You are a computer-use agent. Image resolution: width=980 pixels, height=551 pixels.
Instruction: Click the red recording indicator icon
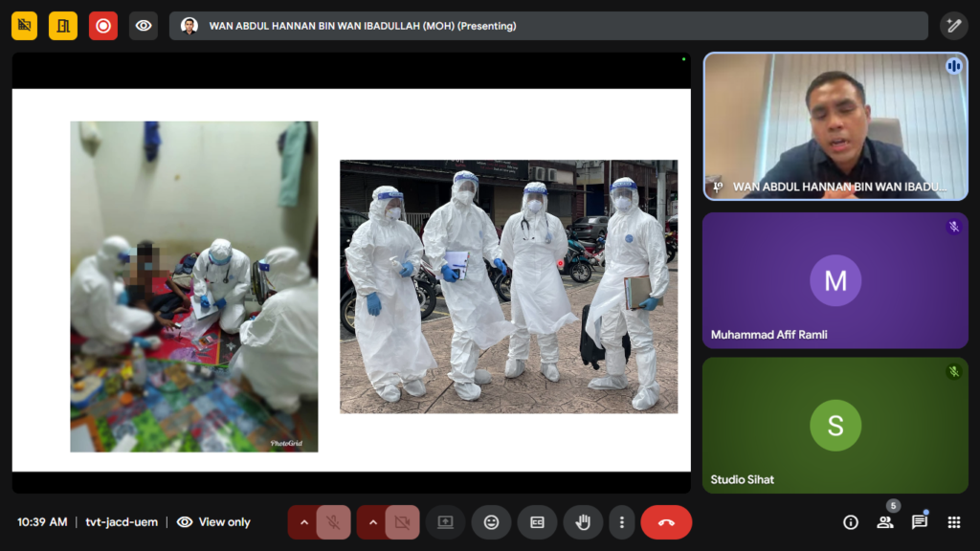(103, 26)
